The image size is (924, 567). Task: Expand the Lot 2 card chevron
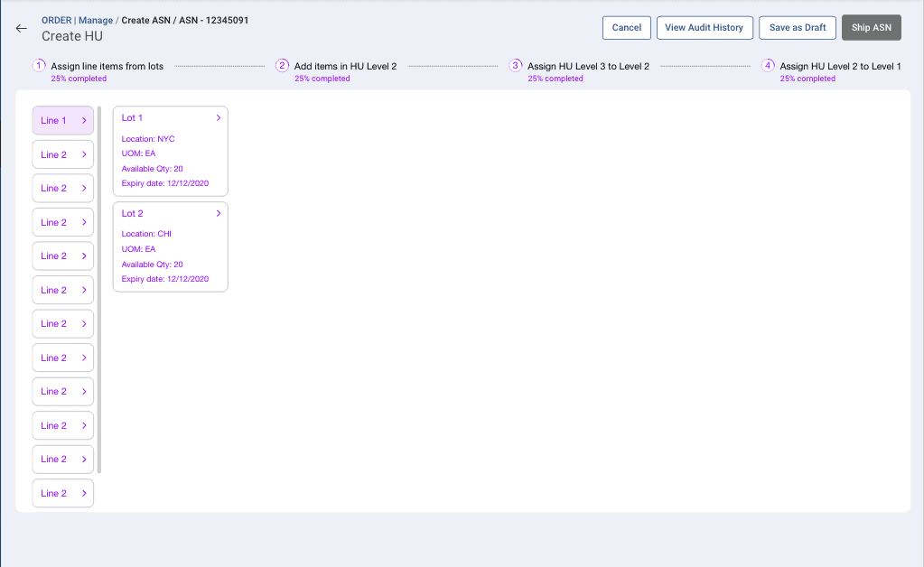pos(218,213)
